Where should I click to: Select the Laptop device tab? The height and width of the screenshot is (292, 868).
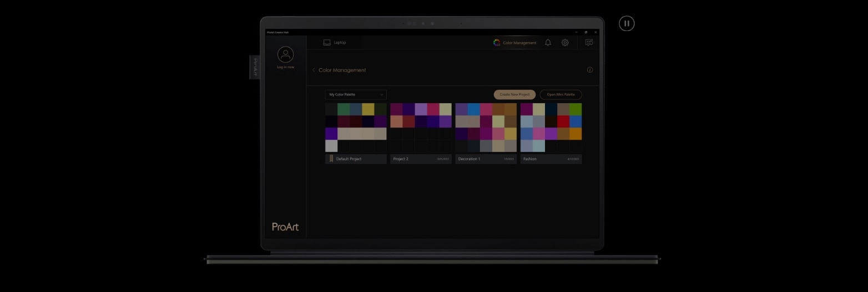335,43
